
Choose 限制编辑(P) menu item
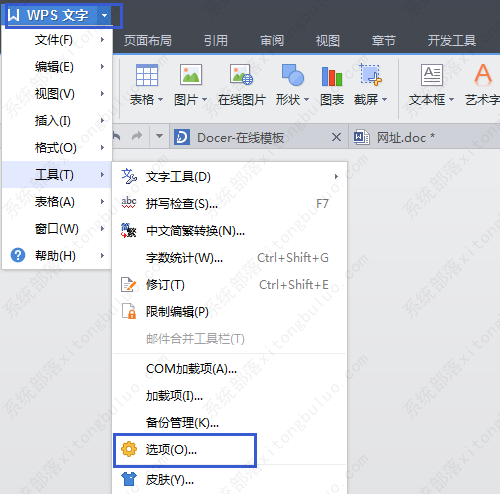point(230,312)
